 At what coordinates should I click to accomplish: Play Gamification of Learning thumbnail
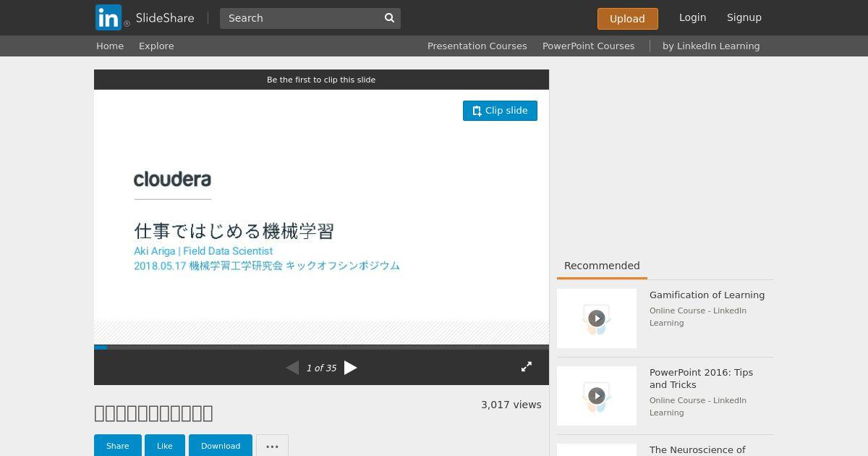point(597,318)
